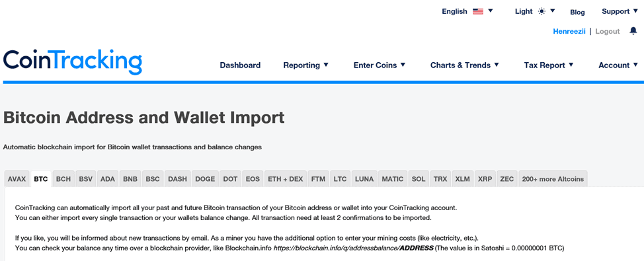This screenshot has width=644, height=261.
Task: Go to the Dashboard page
Action: pos(240,65)
